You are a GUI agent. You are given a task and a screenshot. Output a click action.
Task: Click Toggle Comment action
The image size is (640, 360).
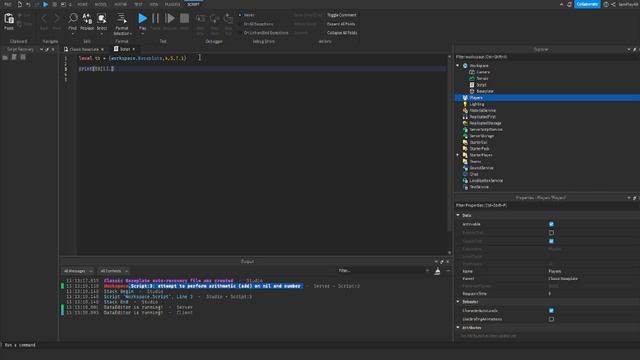point(342,15)
